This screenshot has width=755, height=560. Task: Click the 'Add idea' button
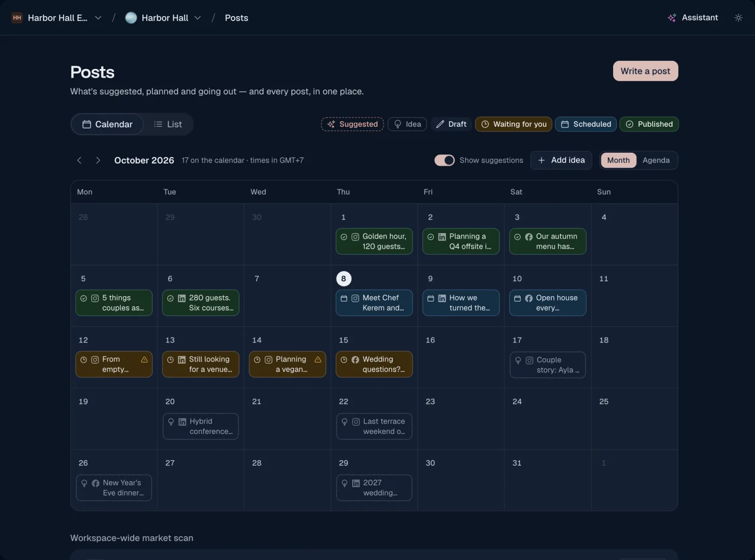[561, 160]
